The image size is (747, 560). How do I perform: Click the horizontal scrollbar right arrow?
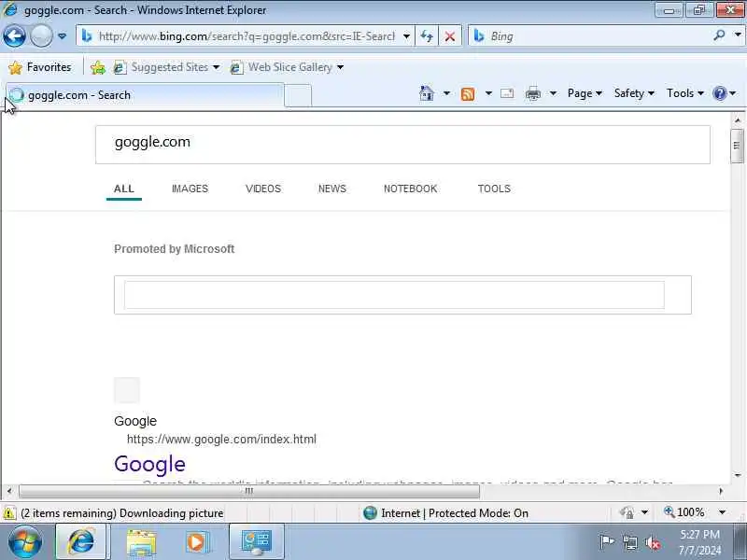click(721, 491)
